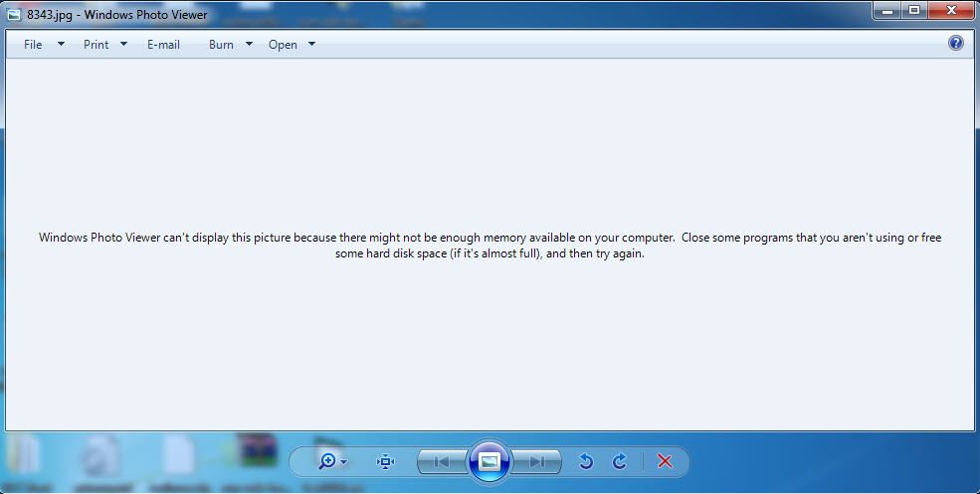980x494 pixels.
Task: Open the Print menu
Action: tap(97, 45)
